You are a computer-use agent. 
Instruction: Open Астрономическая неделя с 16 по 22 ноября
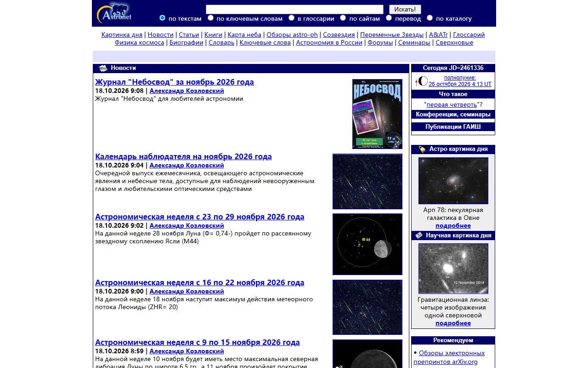click(200, 282)
